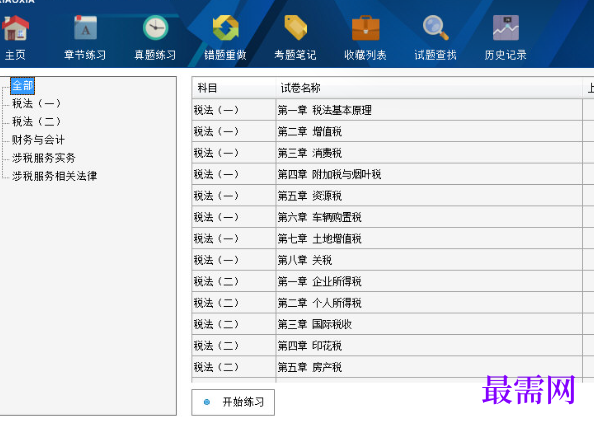
Task: Sort by the 试卷名称 column header
Action: 429,88
